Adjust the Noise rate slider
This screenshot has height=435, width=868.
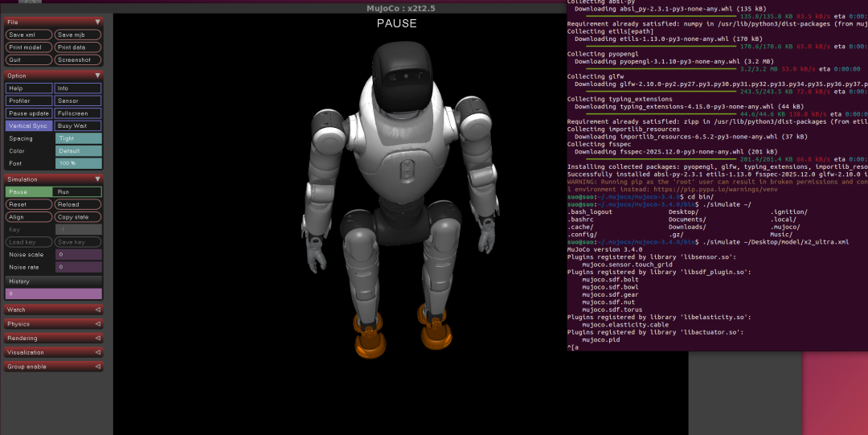79,267
